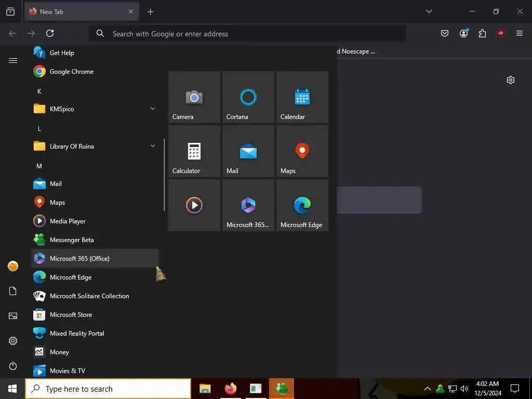Open Maps in the app list

pos(95,202)
